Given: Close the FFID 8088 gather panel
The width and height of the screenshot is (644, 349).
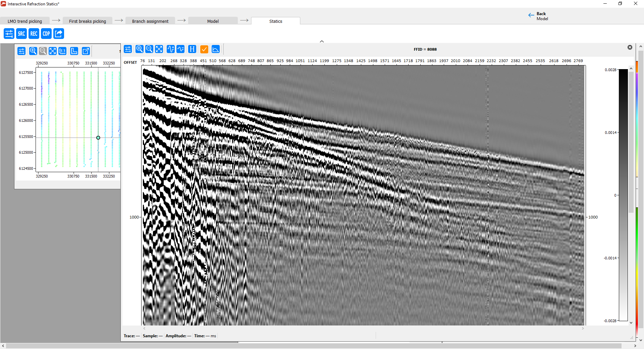Looking at the screenshot, I should (630, 47).
